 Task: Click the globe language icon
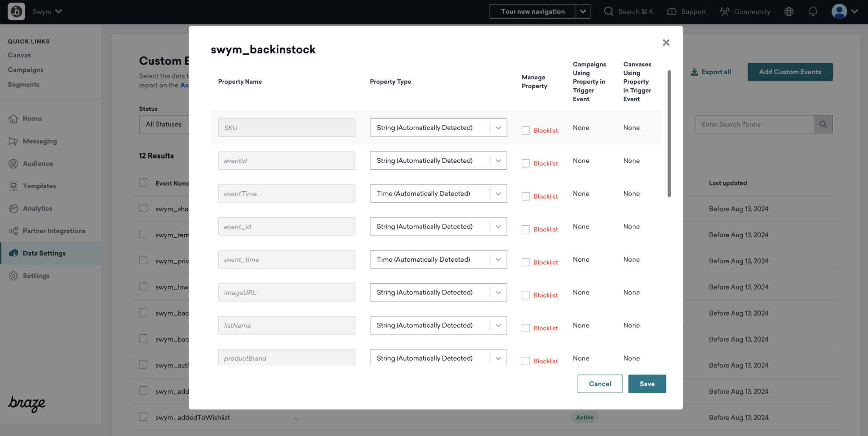(788, 11)
